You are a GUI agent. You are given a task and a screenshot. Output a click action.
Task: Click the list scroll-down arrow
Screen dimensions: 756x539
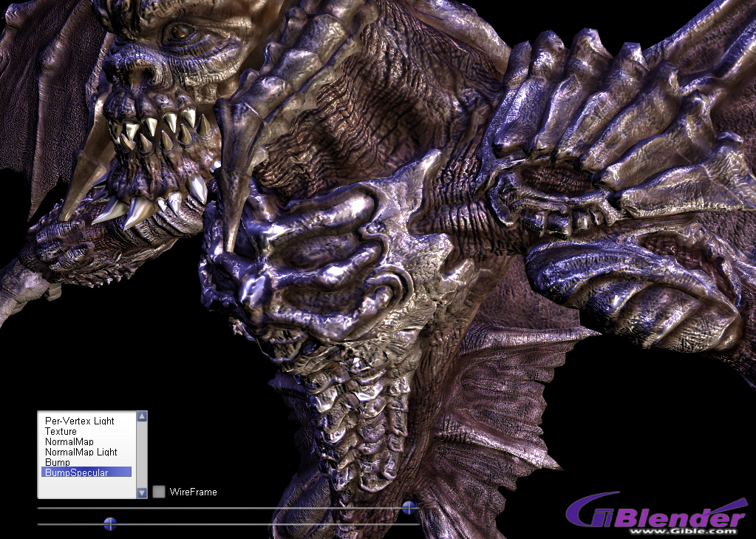142,492
